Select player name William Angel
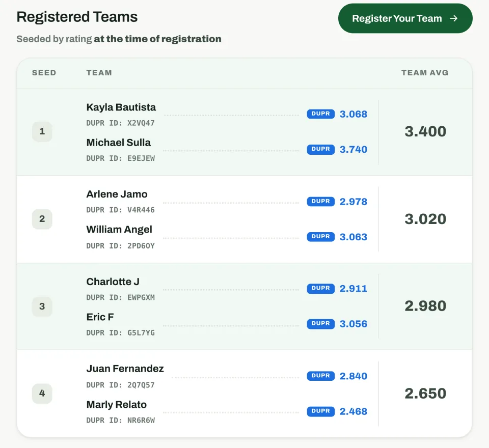This screenshot has height=448, width=489. (x=119, y=230)
